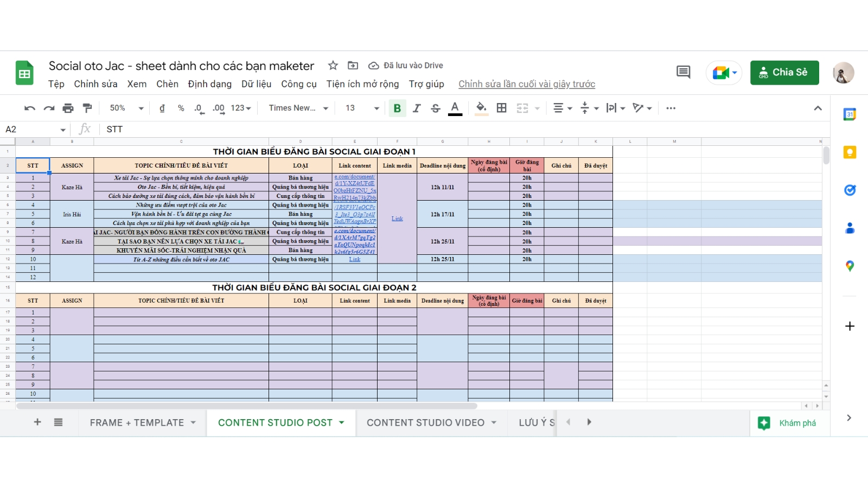Decrease decimal places
Viewport: 868px width, 488px height.
tap(199, 108)
